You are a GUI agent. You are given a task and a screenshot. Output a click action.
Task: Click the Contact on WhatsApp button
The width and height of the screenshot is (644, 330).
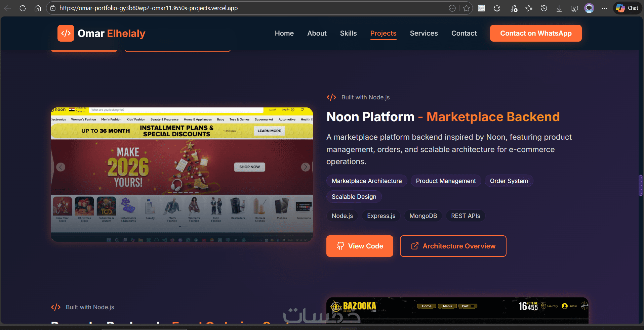(536, 33)
